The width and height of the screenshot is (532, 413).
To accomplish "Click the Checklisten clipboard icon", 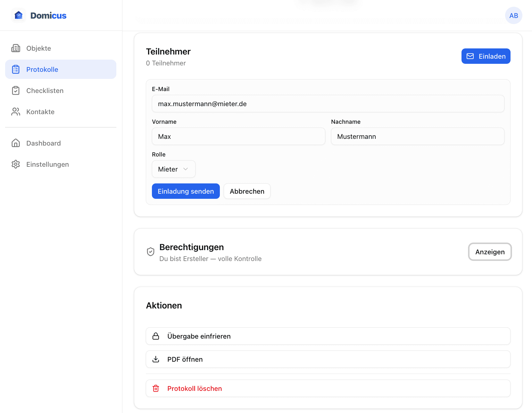I will tap(16, 90).
